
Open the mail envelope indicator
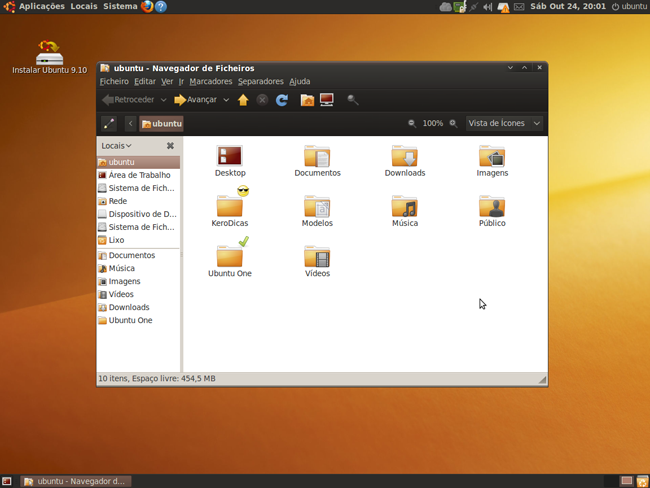(x=519, y=7)
